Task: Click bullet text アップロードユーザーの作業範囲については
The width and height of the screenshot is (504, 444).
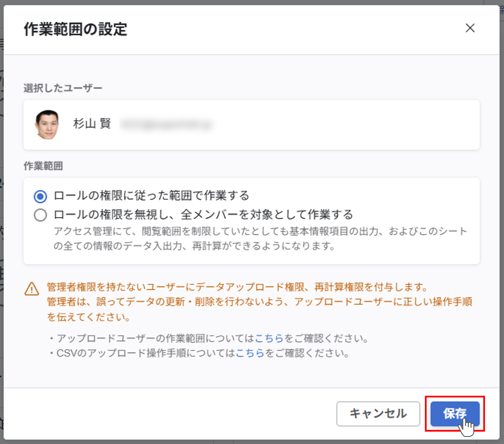Action: click(x=155, y=338)
